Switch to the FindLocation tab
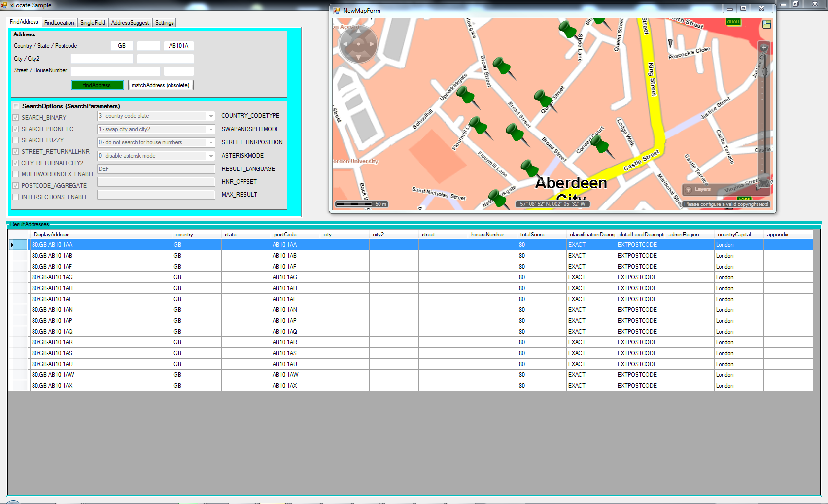 (59, 23)
